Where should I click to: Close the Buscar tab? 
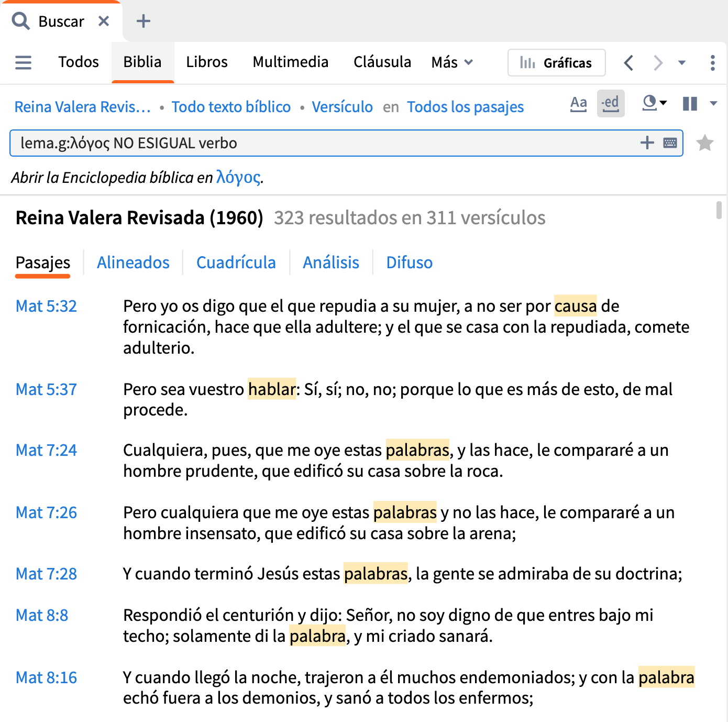tap(104, 21)
